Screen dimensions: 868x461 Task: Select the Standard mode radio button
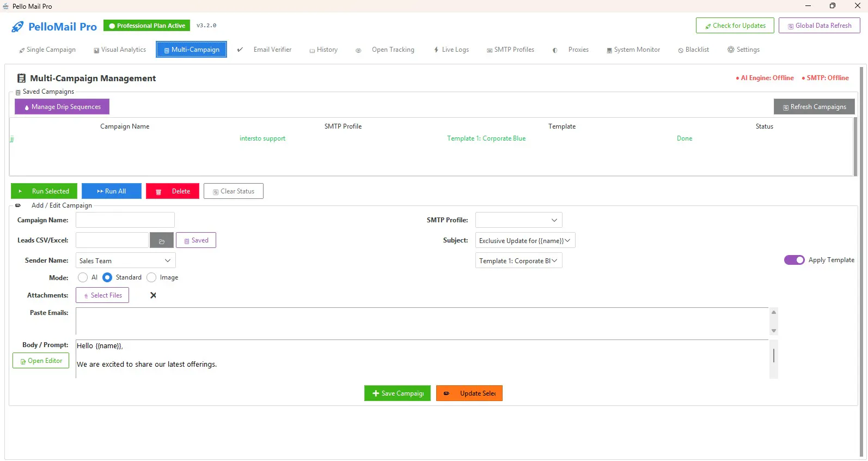coord(107,277)
